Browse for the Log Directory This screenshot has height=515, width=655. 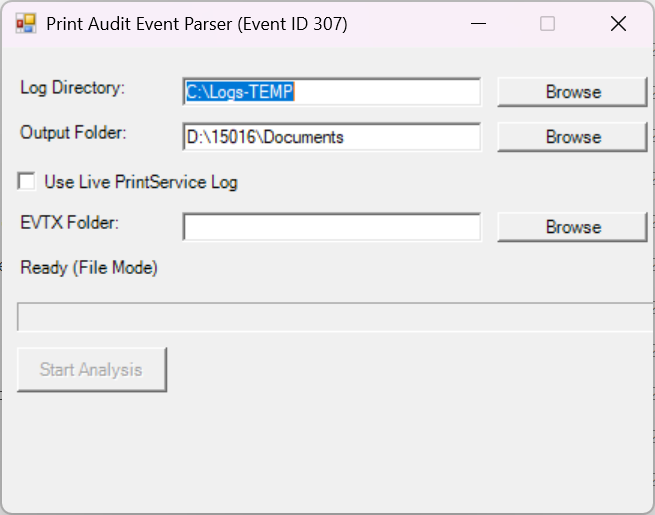pos(572,92)
